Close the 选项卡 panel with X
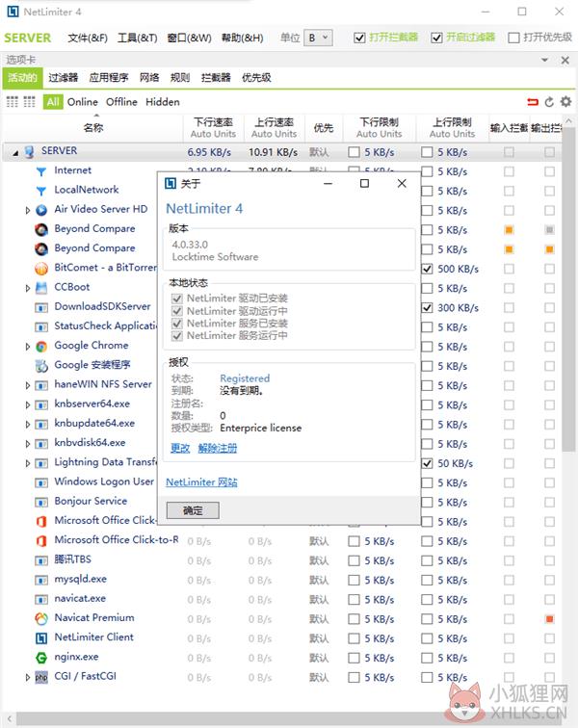The height and width of the screenshot is (728, 578). (x=565, y=60)
